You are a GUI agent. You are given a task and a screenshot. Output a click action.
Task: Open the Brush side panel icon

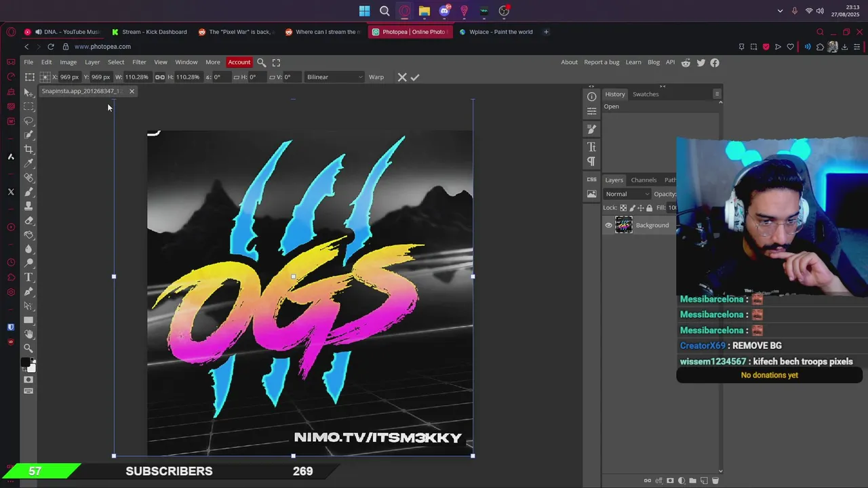591,129
